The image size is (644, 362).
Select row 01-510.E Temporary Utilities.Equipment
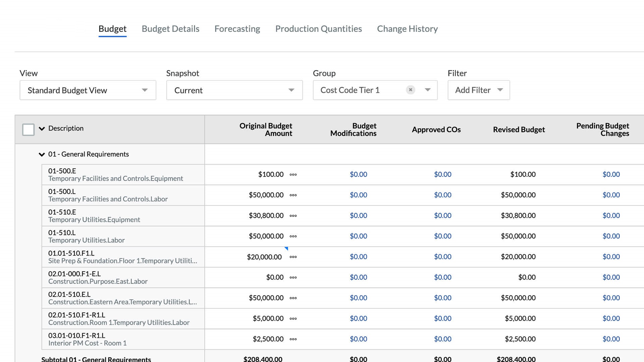click(123, 216)
